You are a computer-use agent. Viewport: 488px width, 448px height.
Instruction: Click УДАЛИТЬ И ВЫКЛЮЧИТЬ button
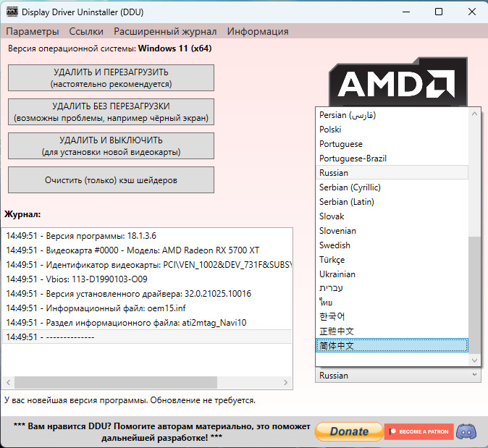[x=111, y=145]
